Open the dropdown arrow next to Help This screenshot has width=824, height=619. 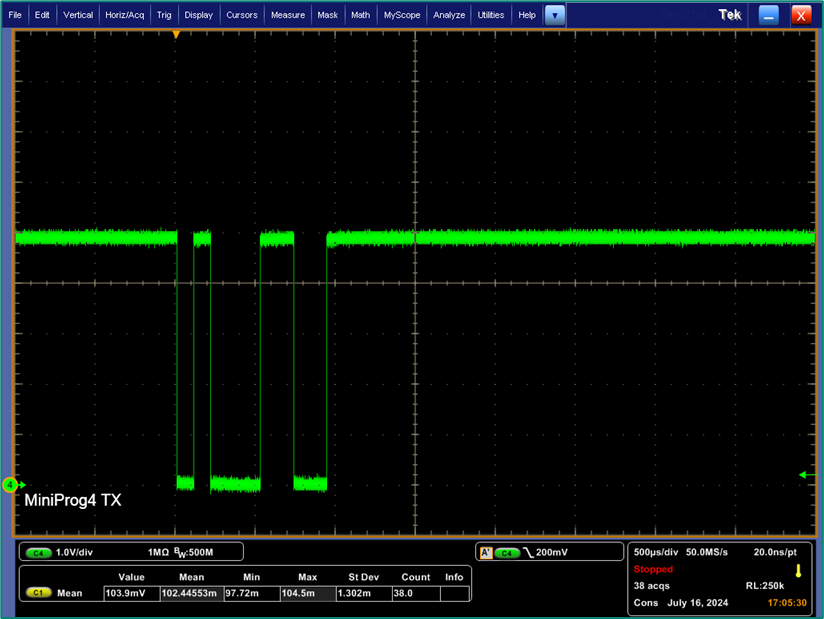[x=554, y=14]
